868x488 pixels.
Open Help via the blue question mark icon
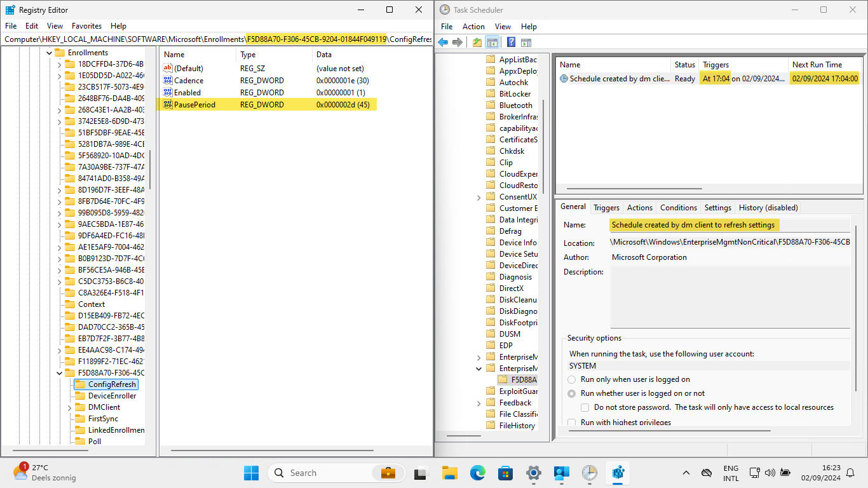click(x=511, y=43)
